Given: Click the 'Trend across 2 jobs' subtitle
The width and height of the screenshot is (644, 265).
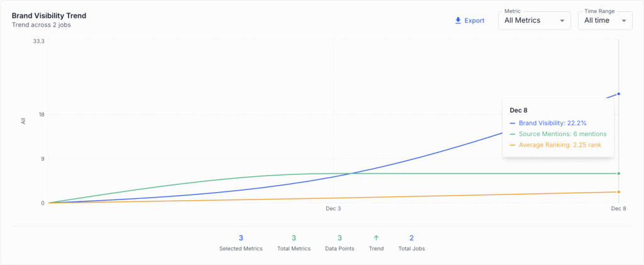Looking at the screenshot, I should click(x=42, y=25).
